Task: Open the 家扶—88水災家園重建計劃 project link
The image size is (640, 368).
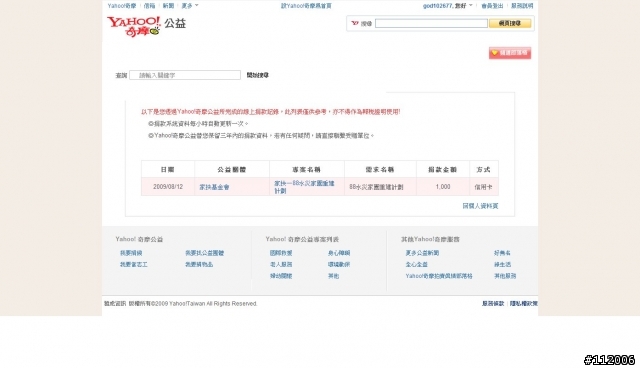Action: tap(304, 187)
